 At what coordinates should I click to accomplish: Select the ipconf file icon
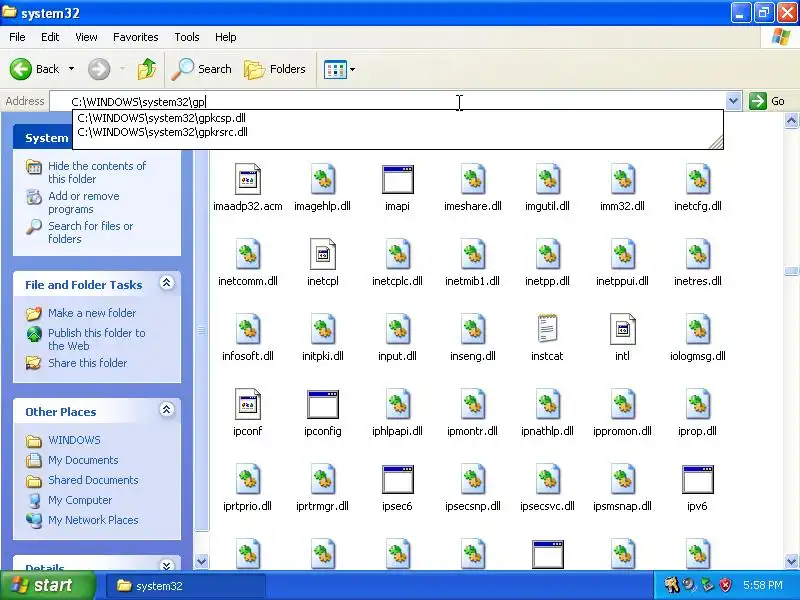[247, 404]
